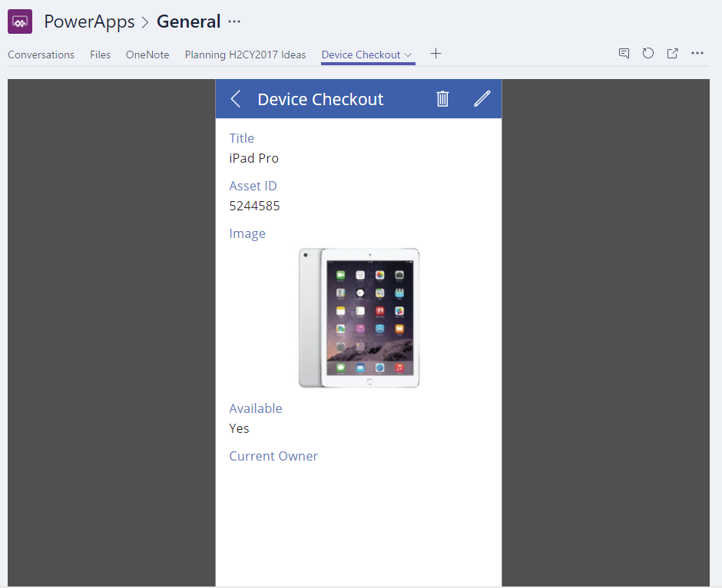Pop out the tab to website icon
Screen dimensions: 722x588
672,54
